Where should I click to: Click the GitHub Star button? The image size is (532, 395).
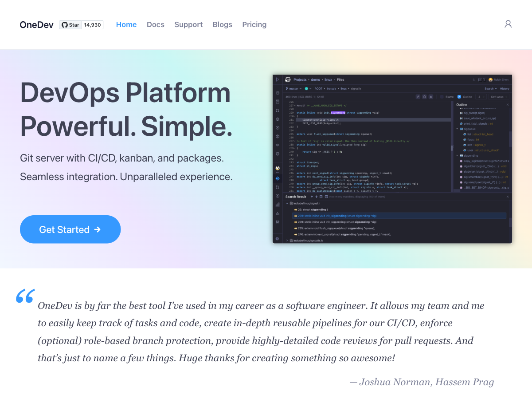tap(70, 25)
